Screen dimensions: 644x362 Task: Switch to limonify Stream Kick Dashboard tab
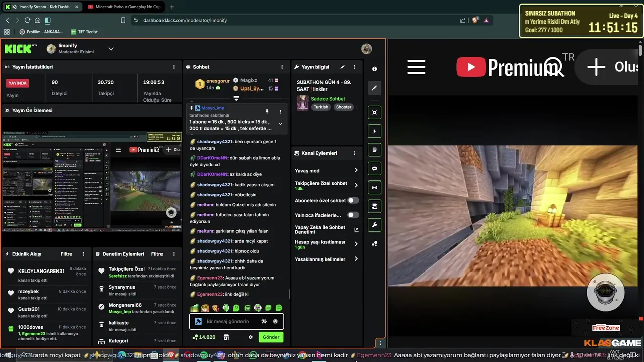(x=41, y=7)
